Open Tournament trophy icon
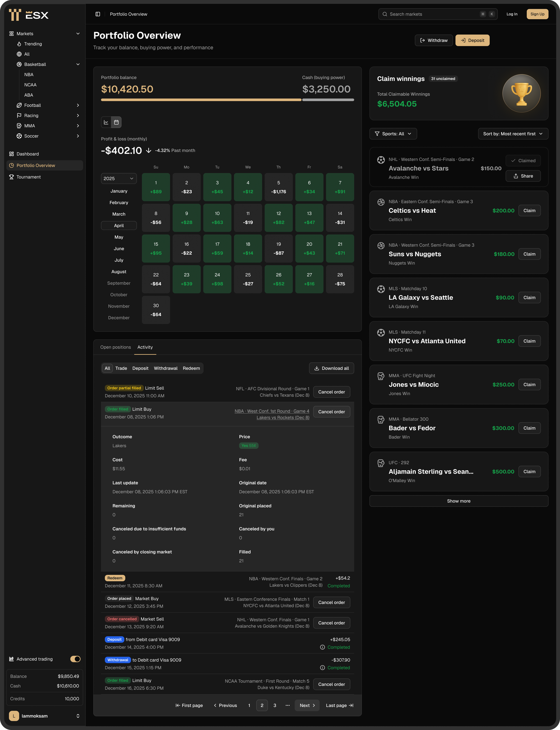 point(11,177)
